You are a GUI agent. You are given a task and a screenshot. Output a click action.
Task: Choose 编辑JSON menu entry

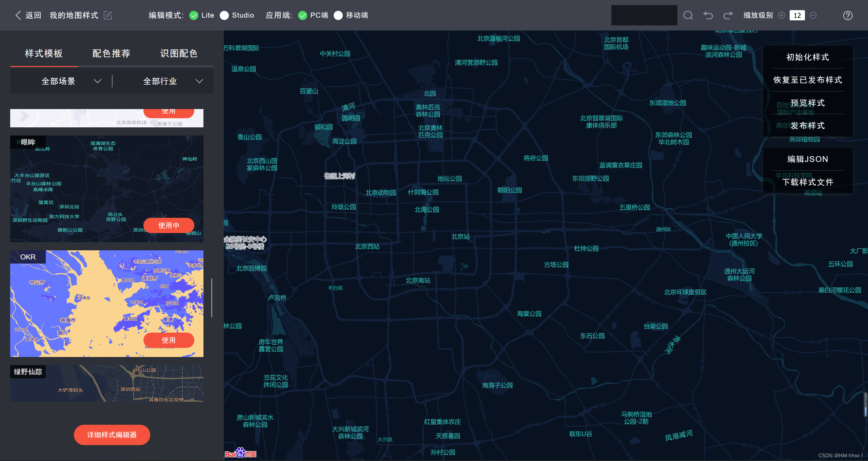point(808,159)
